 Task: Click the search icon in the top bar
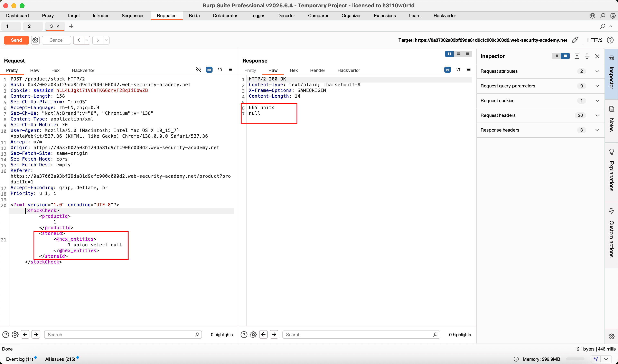[602, 16]
